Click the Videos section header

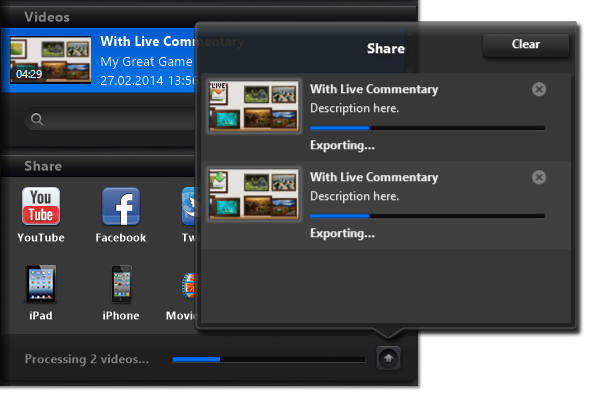pos(47,17)
